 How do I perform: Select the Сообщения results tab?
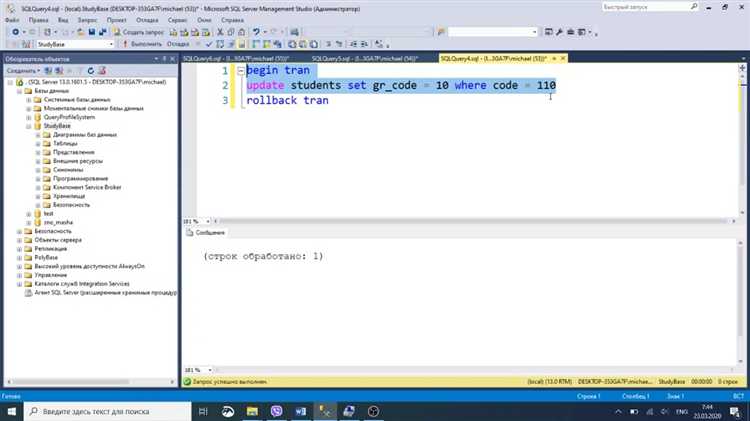[206, 233]
